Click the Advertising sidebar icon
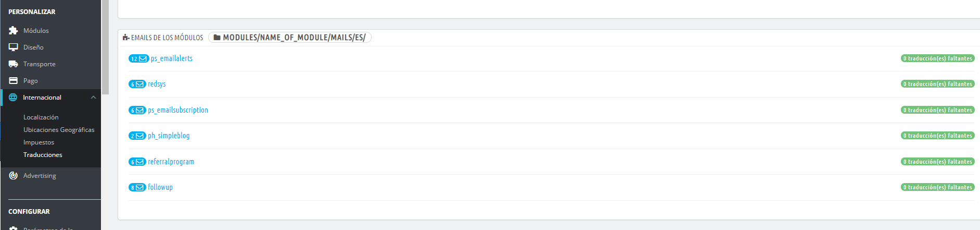 pyautogui.click(x=14, y=176)
